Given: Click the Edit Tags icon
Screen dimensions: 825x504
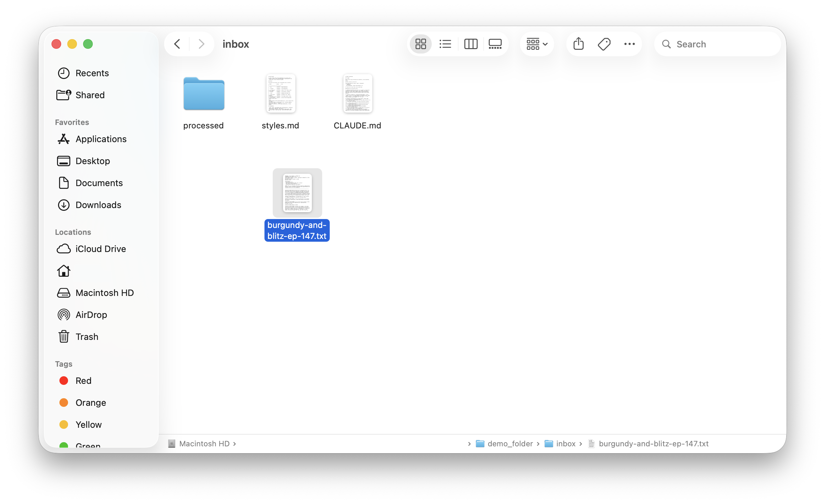Looking at the screenshot, I should [604, 44].
